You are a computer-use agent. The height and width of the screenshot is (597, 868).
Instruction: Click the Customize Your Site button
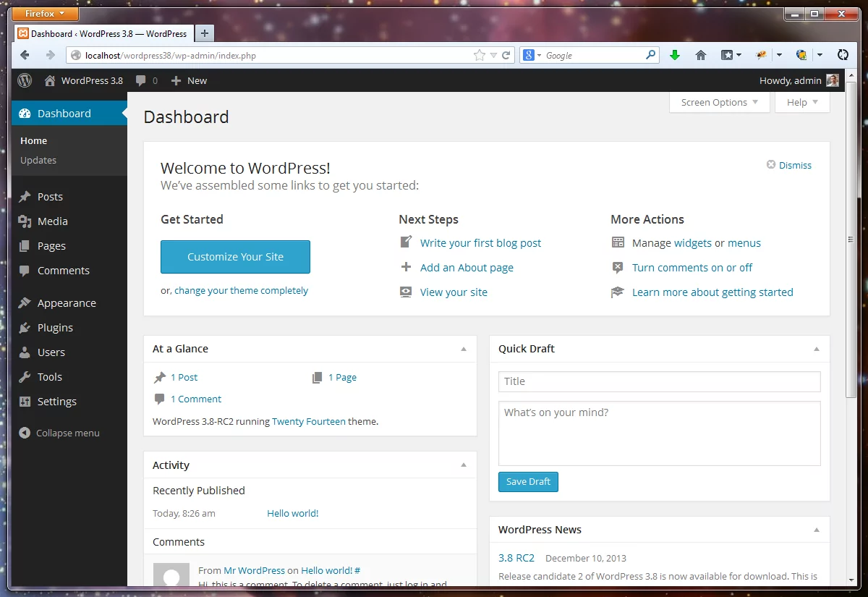(x=235, y=257)
